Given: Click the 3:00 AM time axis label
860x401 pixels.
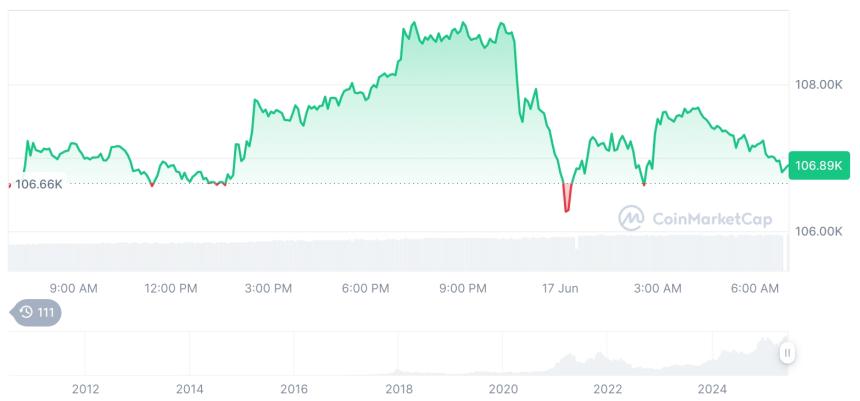Looking at the screenshot, I should pos(657,288).
